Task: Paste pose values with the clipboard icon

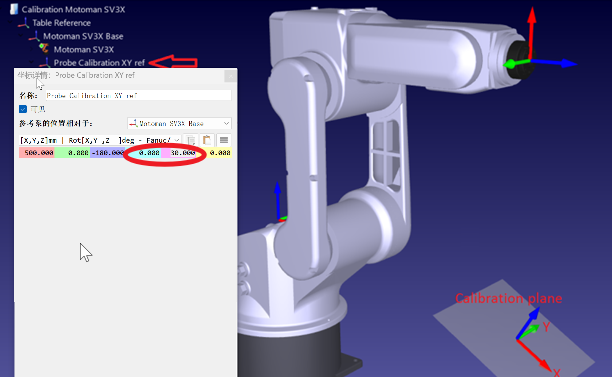Action: tap(207, 140)
